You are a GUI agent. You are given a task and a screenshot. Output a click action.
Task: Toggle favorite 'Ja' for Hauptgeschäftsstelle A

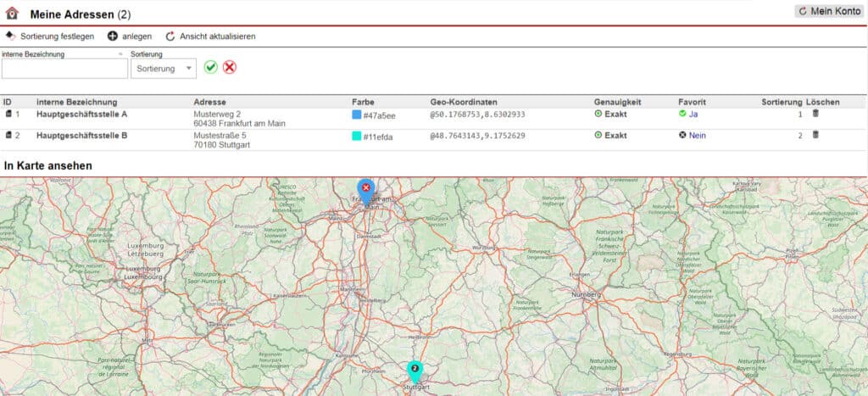(693, 114)
